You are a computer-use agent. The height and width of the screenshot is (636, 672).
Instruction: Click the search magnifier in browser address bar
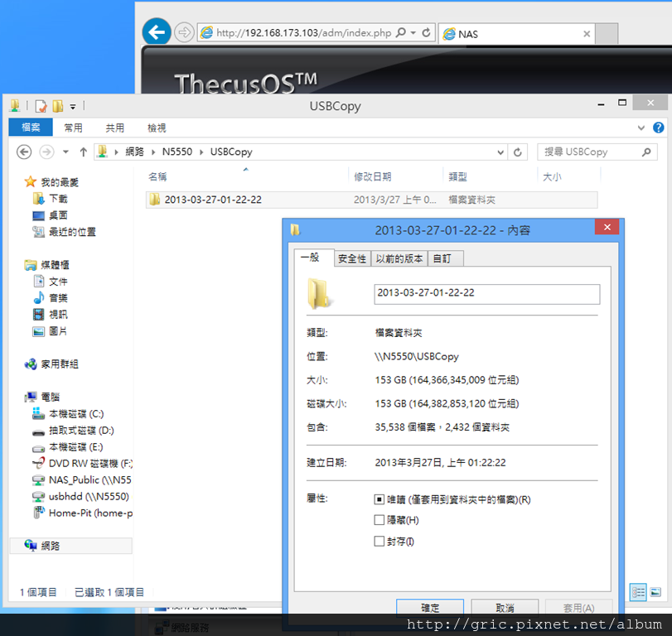point(401,32)
